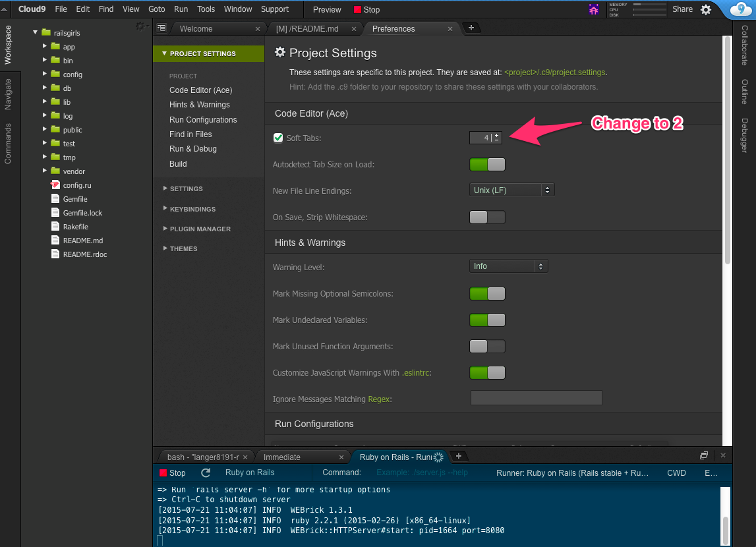
Task: Toggle Customize JavaScript Warnings With .eslintrc
Action: [488, 372]
